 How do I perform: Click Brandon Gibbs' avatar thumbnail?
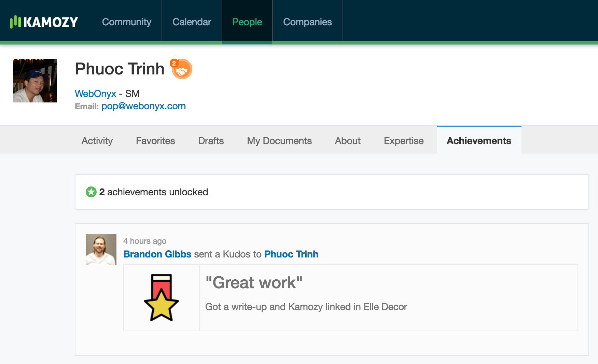point(101,250)
